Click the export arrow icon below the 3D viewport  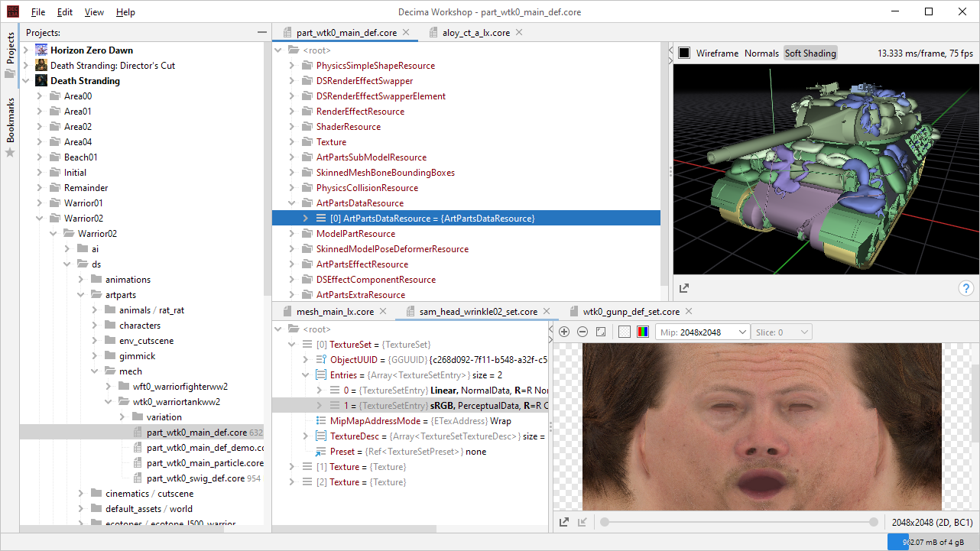pos(683,288)
